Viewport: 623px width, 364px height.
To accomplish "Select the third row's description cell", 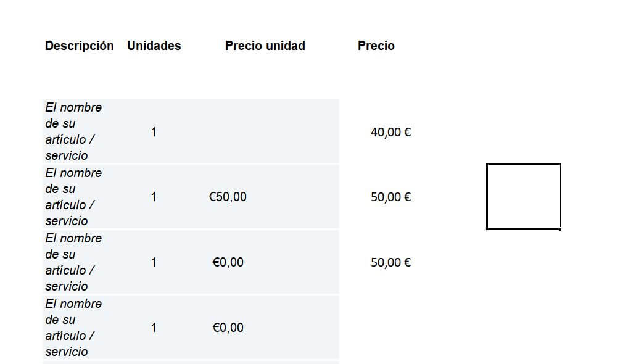I will [73, 262].
